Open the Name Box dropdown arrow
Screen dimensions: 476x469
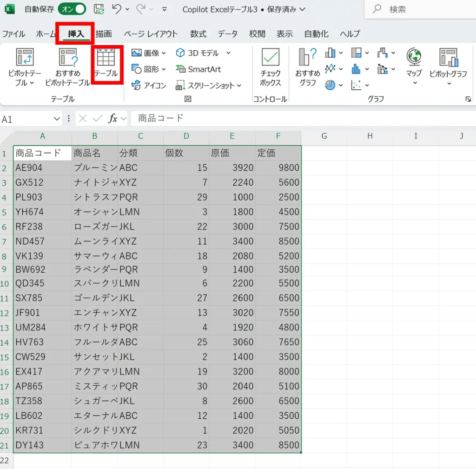pos(57,119)
